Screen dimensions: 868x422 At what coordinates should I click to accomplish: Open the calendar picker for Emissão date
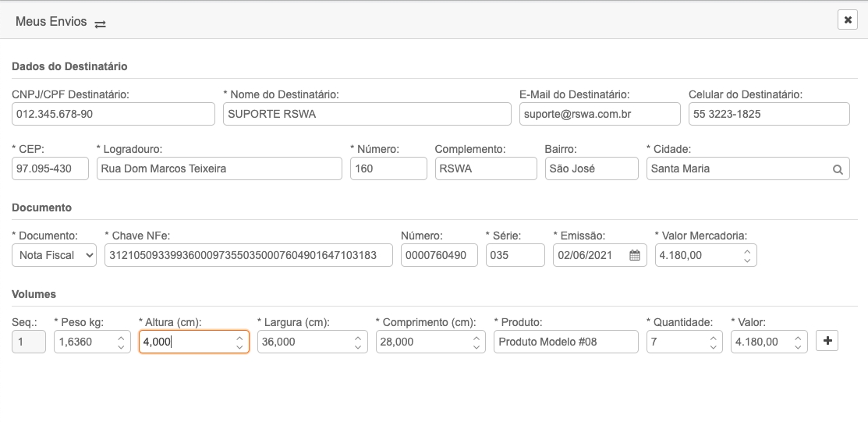(635, 255)
